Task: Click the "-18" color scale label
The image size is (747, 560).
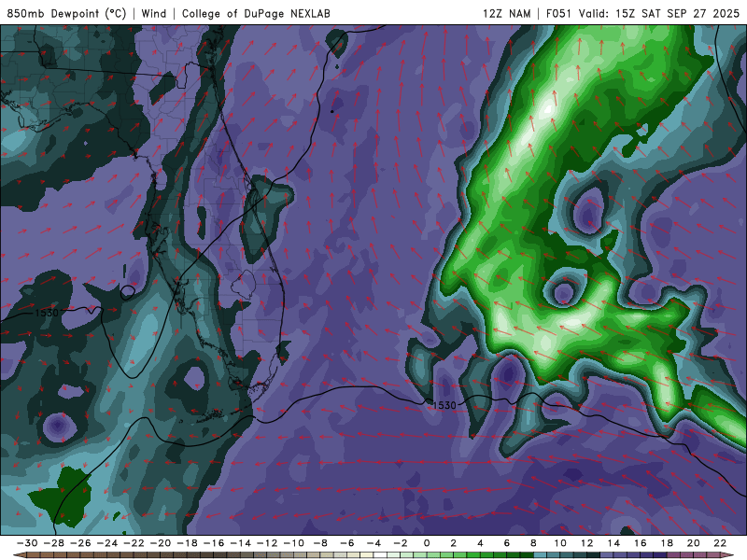Action: point(187,543)
